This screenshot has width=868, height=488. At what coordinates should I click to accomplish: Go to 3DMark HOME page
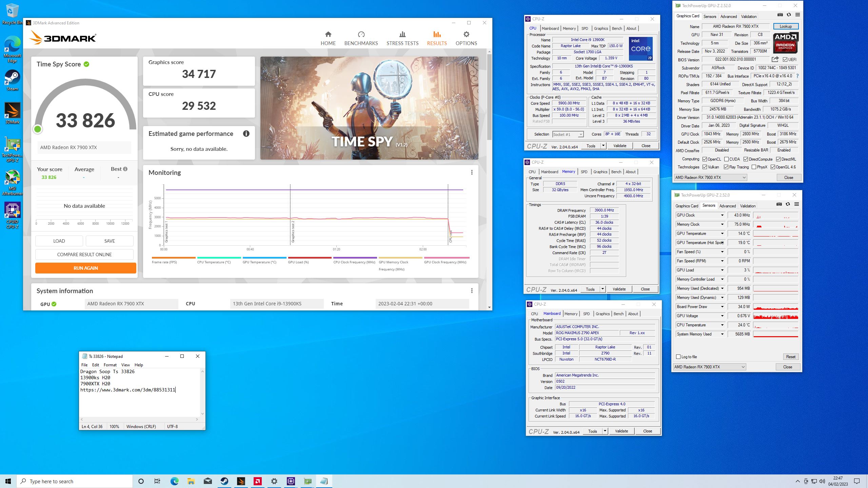pos(328,38)
